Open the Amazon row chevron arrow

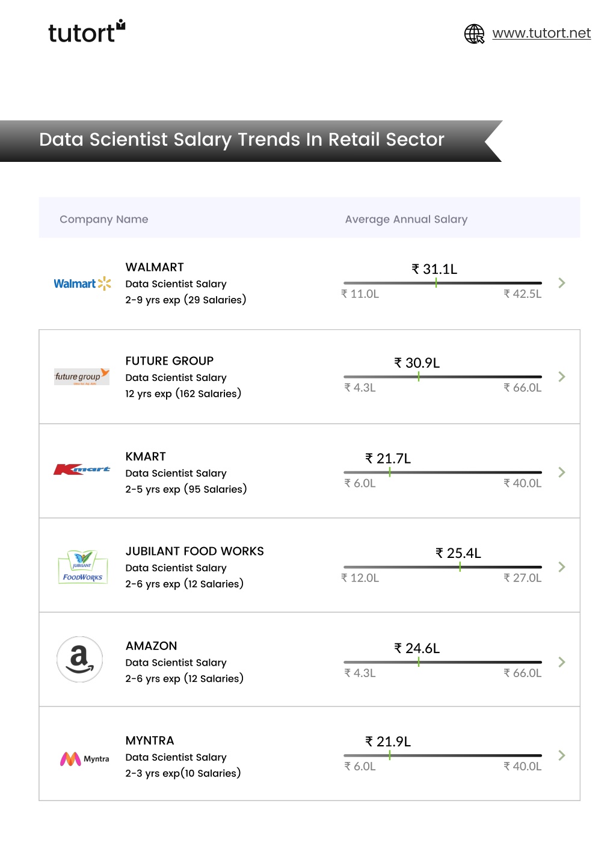point(562,662)
